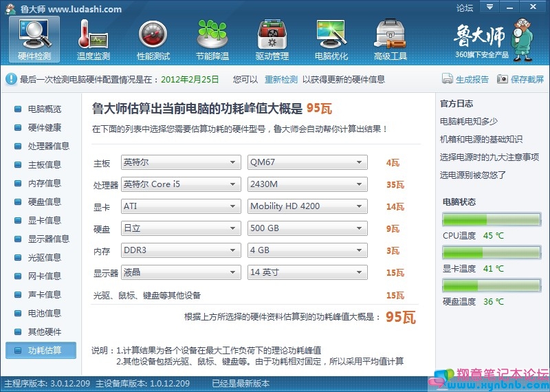Click the 2012年2月25日 detection date
The image size is (550, 392).
coord(190,79)
